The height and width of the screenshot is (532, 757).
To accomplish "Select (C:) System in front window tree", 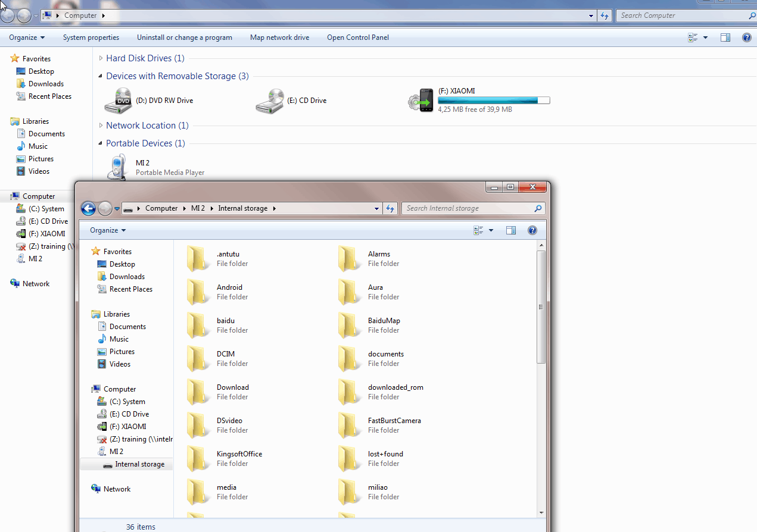I will pos(127,402).
